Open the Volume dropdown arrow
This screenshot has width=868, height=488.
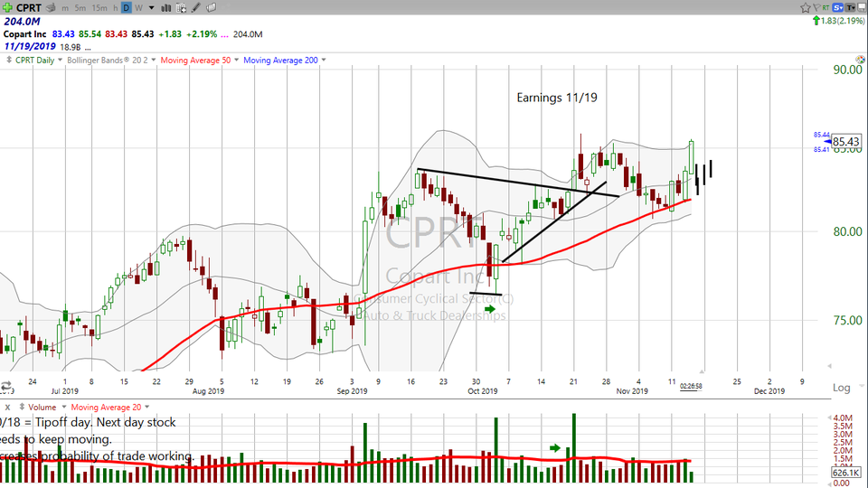click(63, 408)
